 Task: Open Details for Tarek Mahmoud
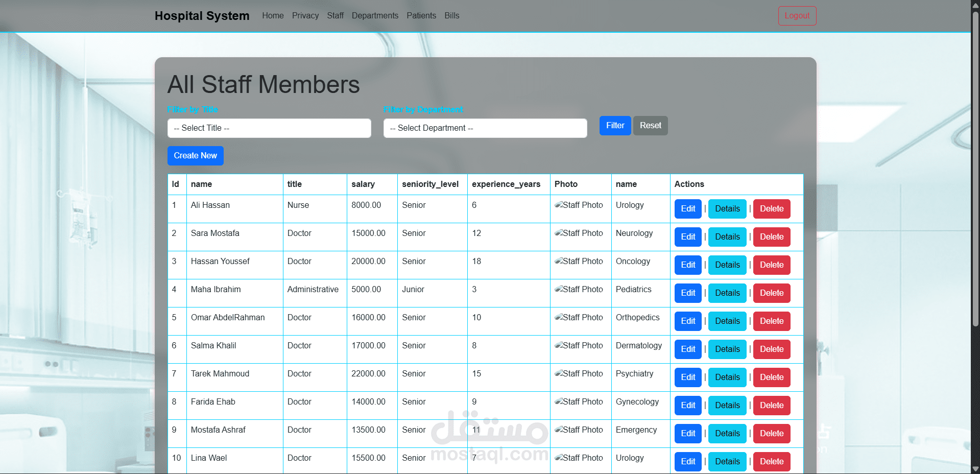pyautogui.click(x=727, y=377)
